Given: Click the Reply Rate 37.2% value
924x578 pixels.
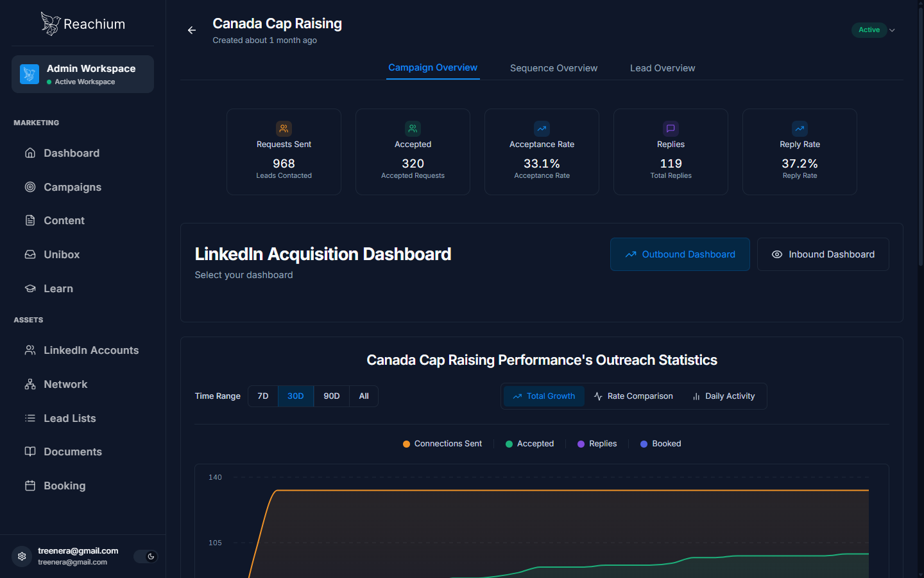Looking at the screenshot, I should (800, 164).
